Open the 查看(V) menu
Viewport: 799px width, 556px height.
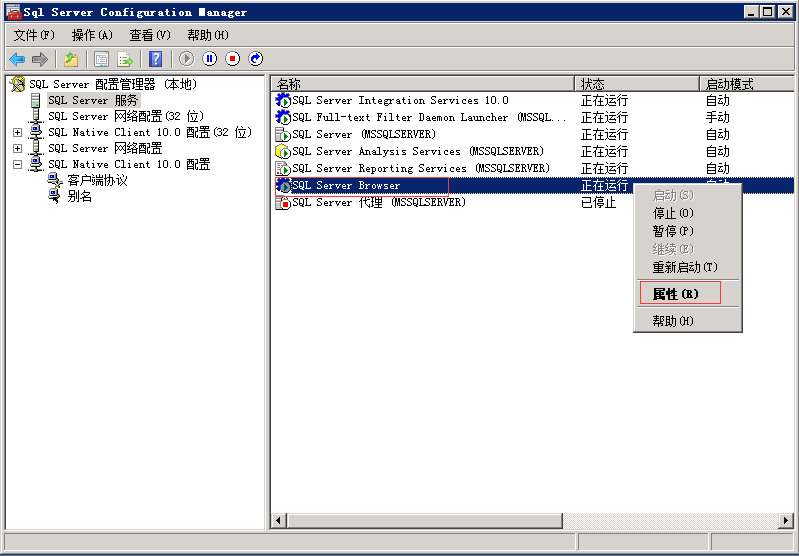150,35
